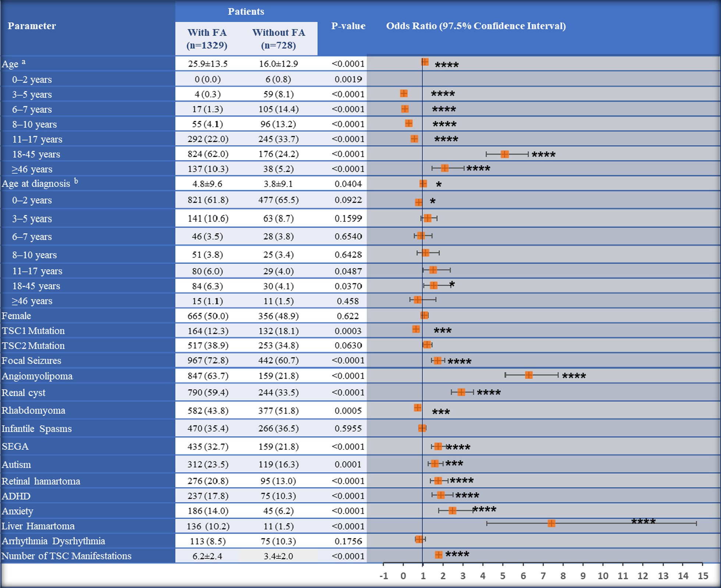Click the axis tick label '10'
The image size is (721, 588).
[603, 576]
